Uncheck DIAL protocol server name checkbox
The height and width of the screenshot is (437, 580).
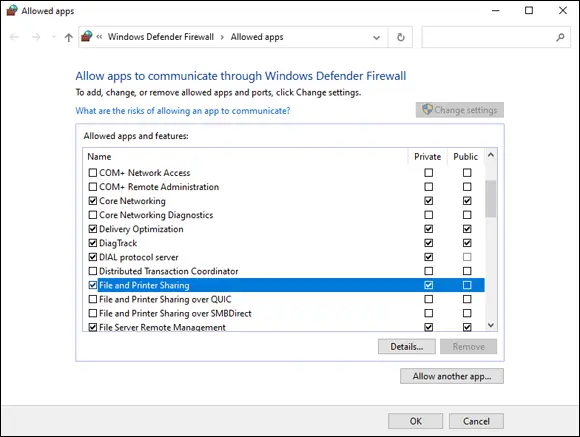[93, 257]
